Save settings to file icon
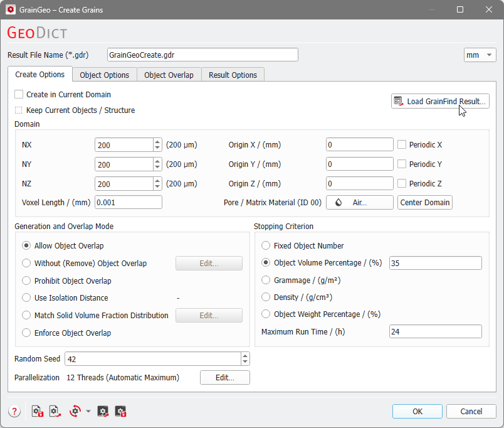The width and height of the screenshot is (504, 428). point(38,411)
